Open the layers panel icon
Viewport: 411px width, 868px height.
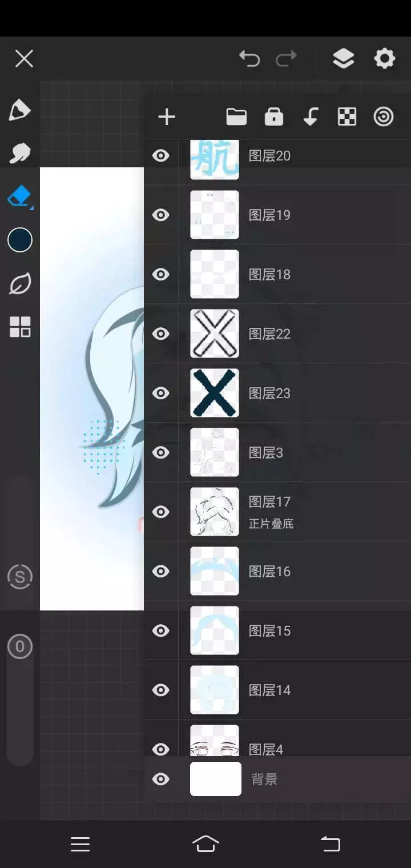click(343, 58)
